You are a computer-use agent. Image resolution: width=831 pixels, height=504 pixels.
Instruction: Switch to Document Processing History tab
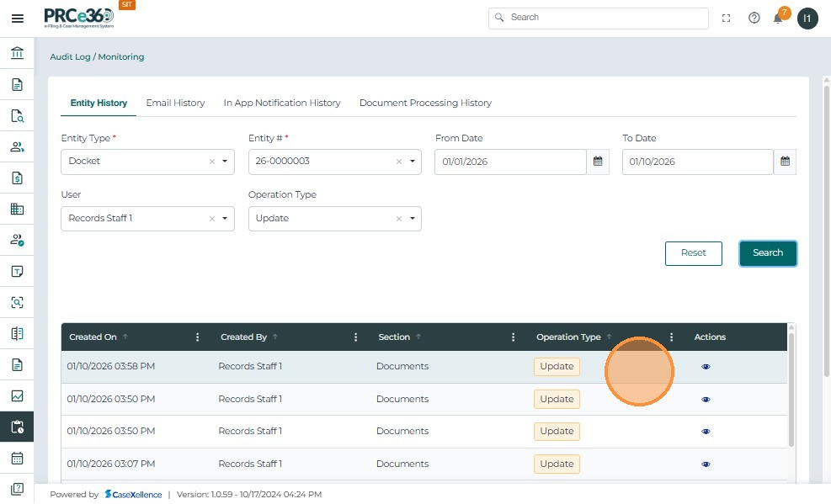(x=425, y=103)
